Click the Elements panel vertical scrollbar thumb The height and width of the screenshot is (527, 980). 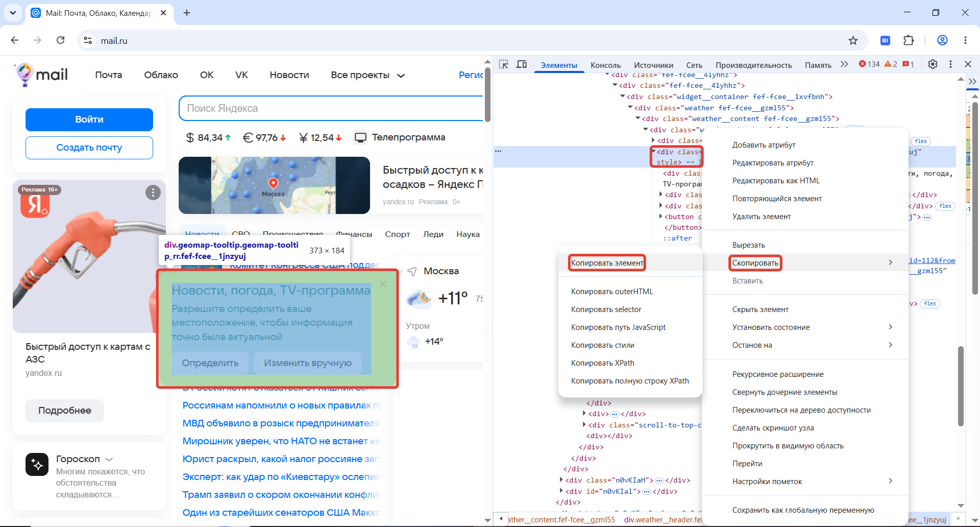coord(961,386)
